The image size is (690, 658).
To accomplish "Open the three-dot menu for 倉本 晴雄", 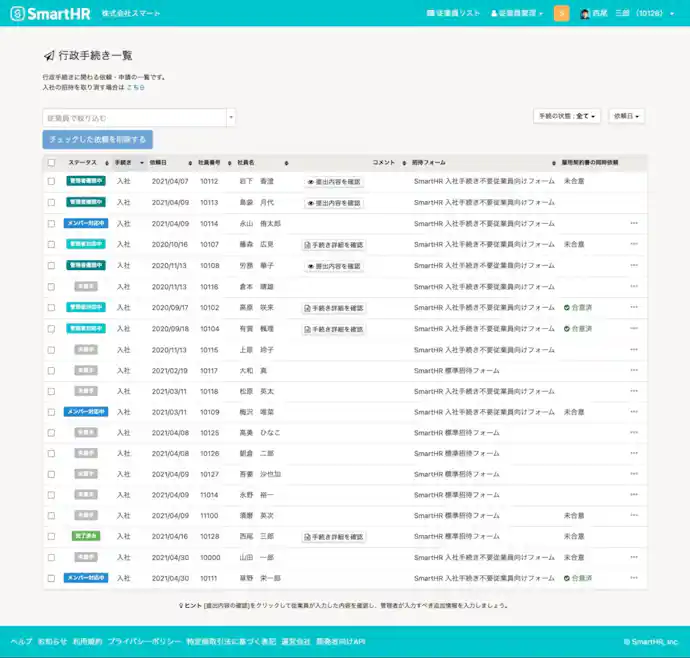I will tap(633, 286).
